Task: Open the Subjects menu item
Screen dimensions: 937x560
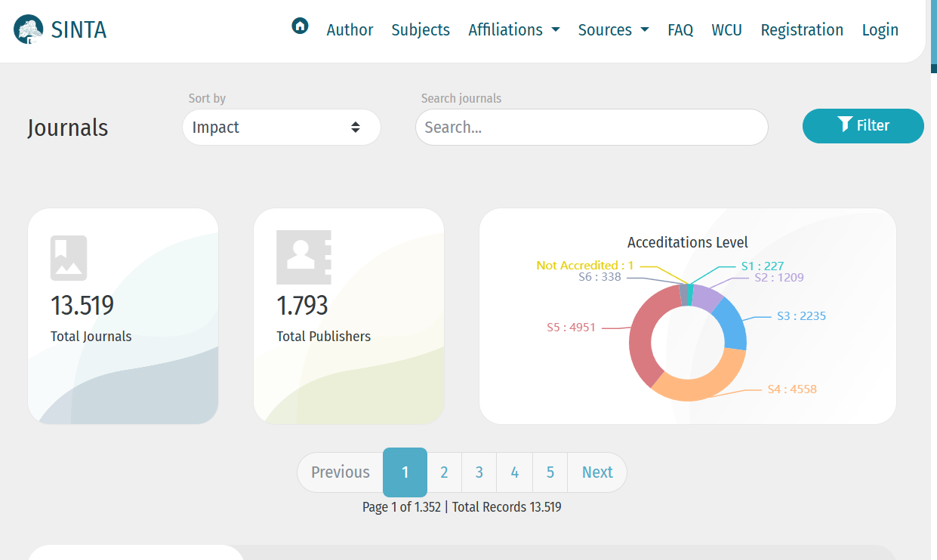Action: pos(421,30)
